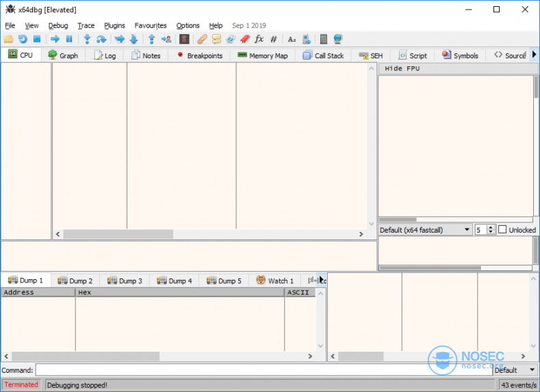Click the Run arrow icon
The height and width of the screenshot is (392, 540).
pyautogui.click(x=55, y=39)
